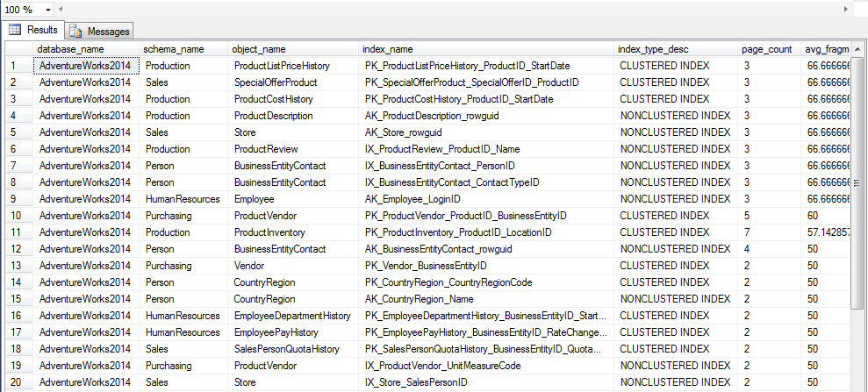Click the page_count value 7 in row 11
868x392 pixels.
pos(769,232)
